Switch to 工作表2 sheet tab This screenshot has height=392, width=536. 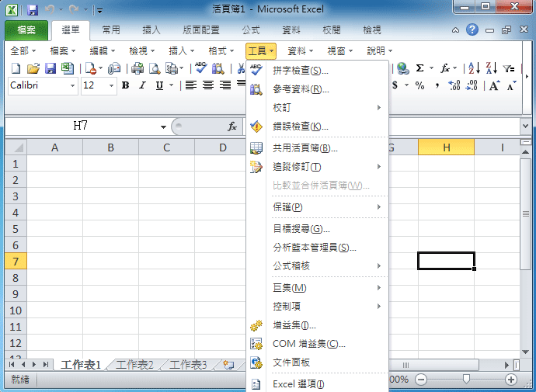(x=134, y=365)
